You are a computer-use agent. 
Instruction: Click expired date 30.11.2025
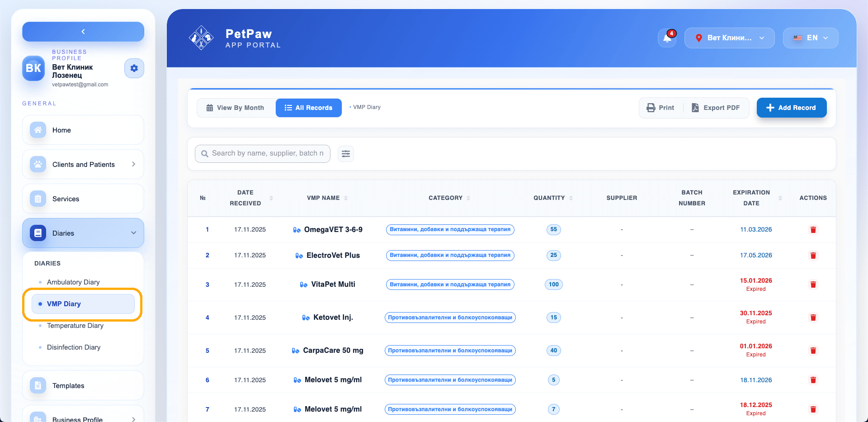click(756, 313)
